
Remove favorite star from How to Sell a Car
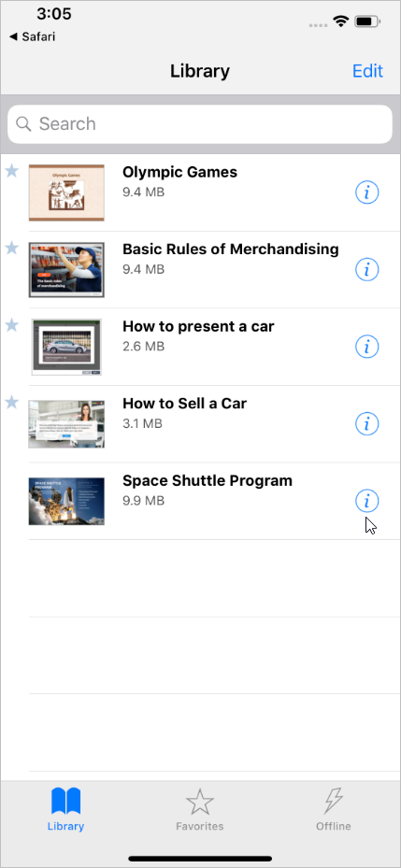pos(11,402)
